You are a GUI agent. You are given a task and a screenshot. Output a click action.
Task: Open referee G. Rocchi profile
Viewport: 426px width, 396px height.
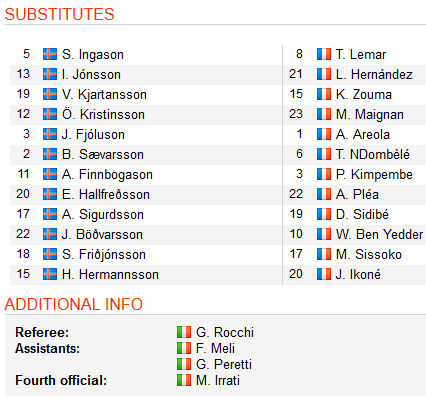click(225, 332)
